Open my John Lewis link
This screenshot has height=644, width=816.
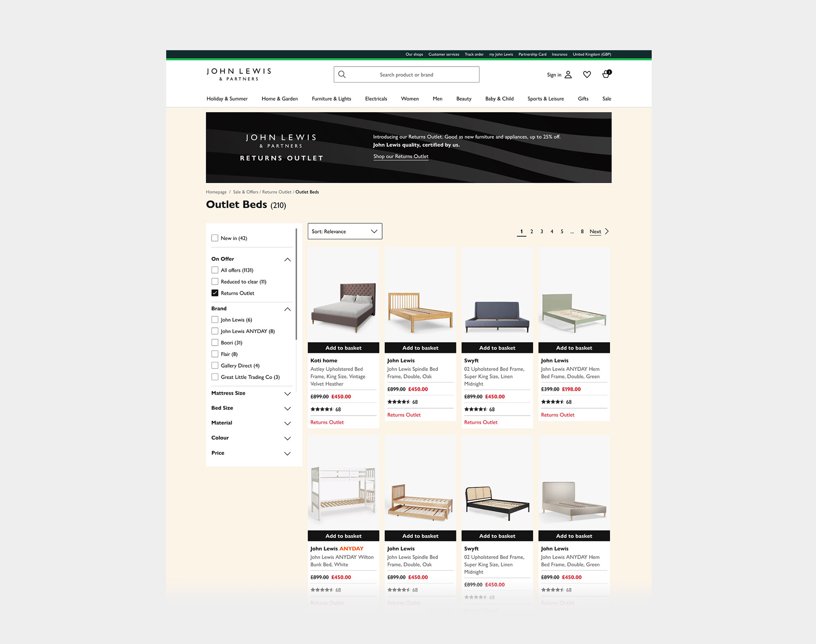click(501, 54)
